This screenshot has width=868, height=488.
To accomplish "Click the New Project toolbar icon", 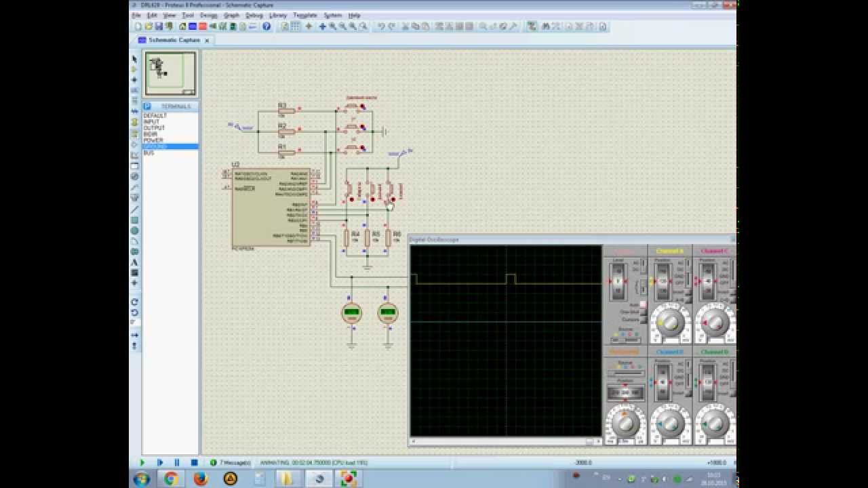I will [x=138, y=26].
